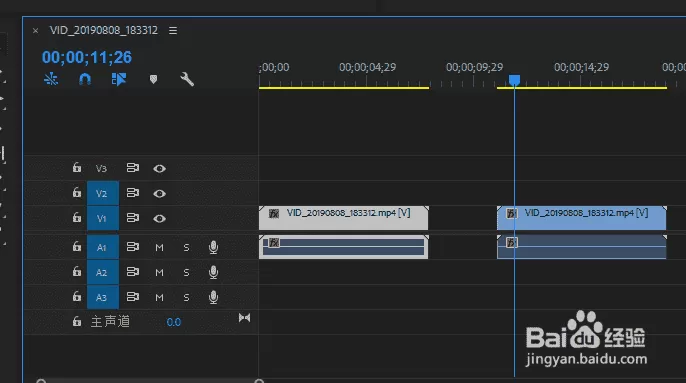Click fx badge on first video clip

pyautogui.click(x=274, y=214)
